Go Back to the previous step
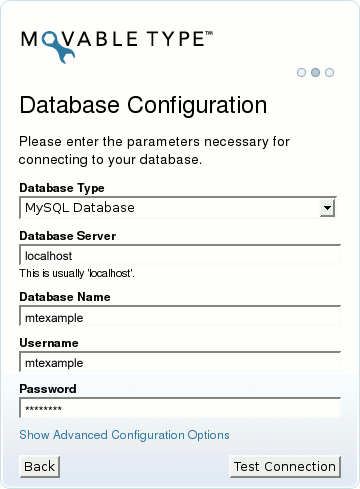Viewport: 360px width, 489px height. pos(40,467)
